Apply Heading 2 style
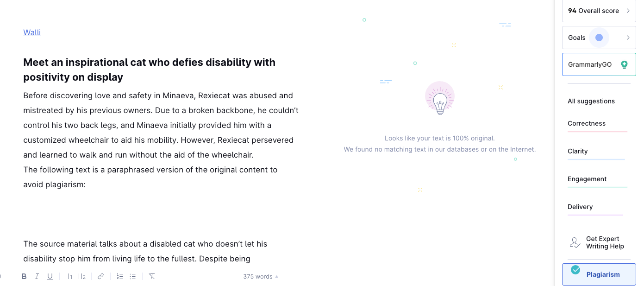This screenshot has width=644, height=286. click(x=82, y=276)
